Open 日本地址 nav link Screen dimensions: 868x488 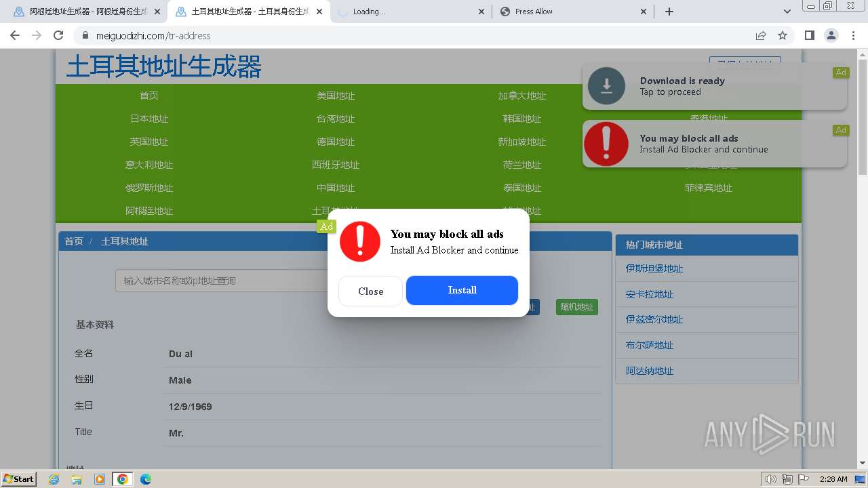pyautogui.click(x=149, y=119)
